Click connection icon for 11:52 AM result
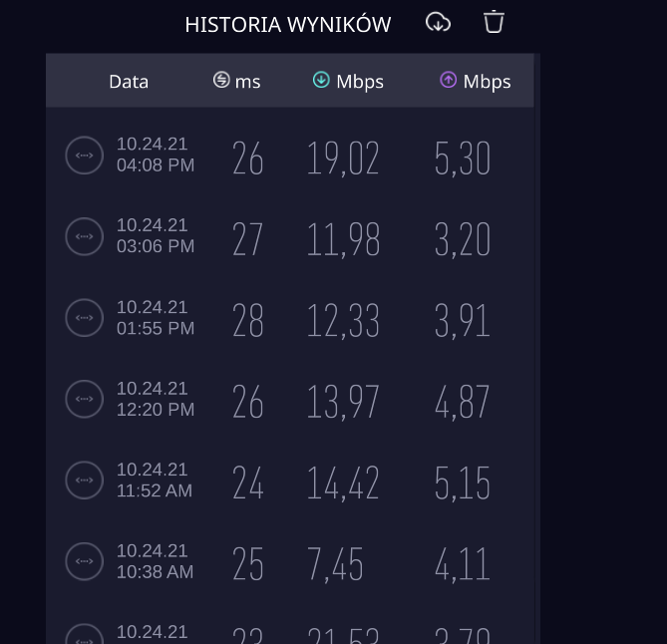Viewport: 667px width, 644px height. click(x=84, y=481)
